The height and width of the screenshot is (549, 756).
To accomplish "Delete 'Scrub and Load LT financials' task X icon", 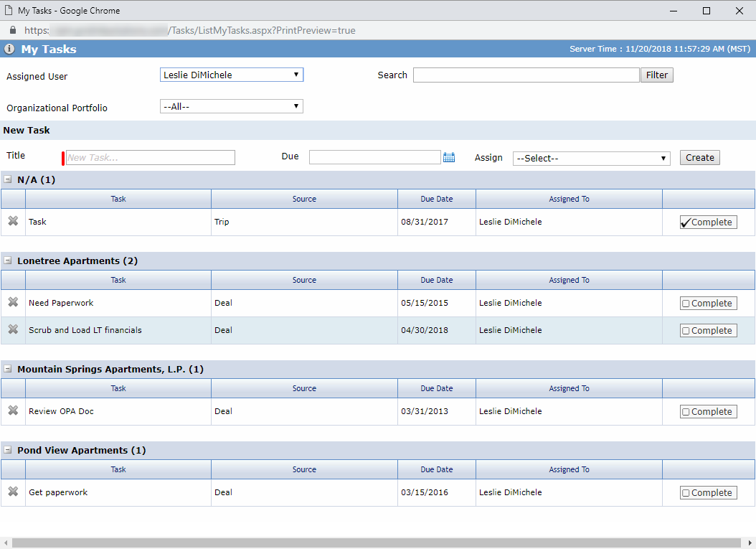I will point(13,329).
